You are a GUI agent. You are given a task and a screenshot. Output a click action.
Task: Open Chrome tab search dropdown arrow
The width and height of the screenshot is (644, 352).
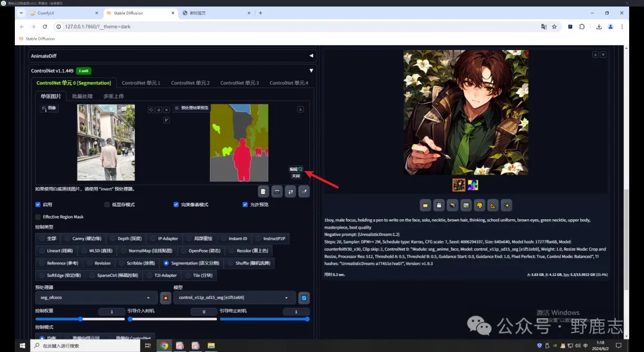coord(21,13)
